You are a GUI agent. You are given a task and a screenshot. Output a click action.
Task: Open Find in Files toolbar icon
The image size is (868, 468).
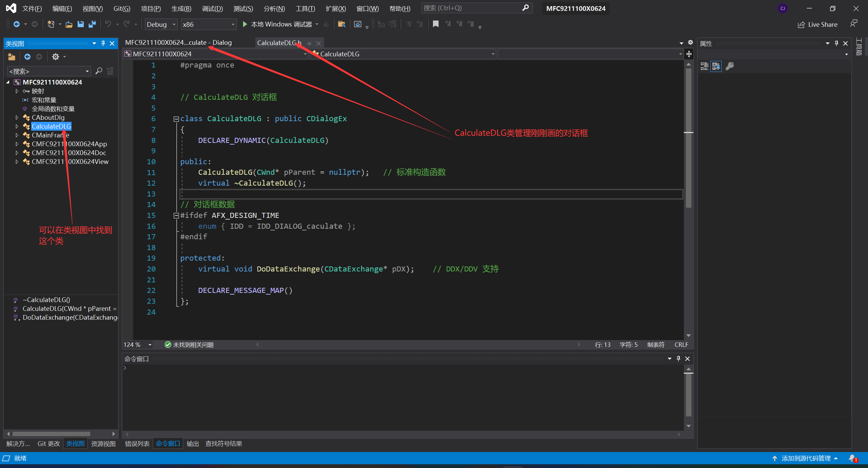click(x=341, y=24)
